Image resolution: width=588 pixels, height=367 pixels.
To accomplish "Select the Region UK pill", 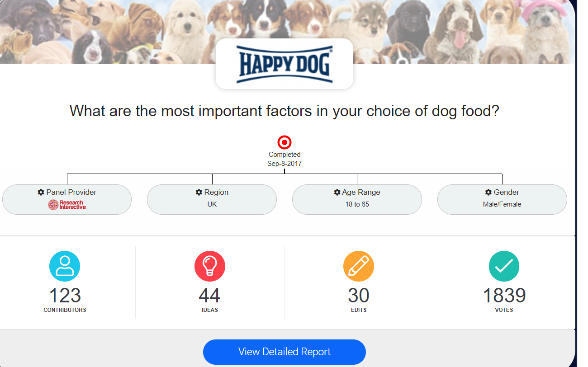I will 212,199.
